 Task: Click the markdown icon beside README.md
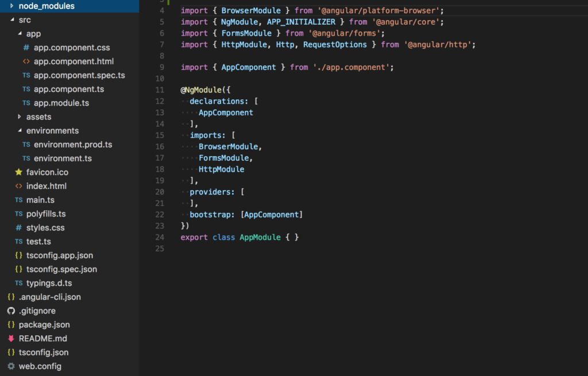coord(11,339)
